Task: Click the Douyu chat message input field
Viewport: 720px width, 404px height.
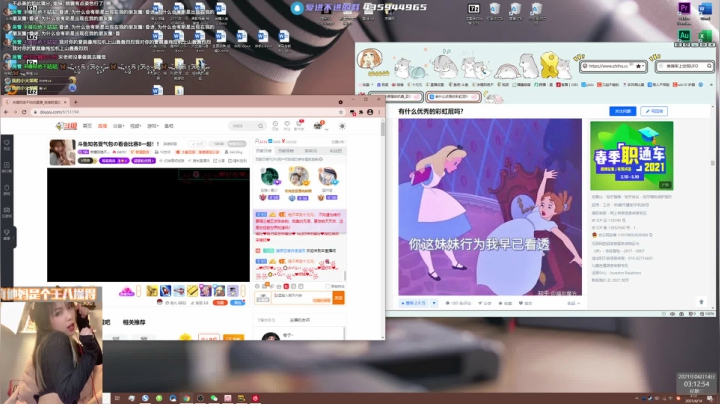Action: point(302,298)
